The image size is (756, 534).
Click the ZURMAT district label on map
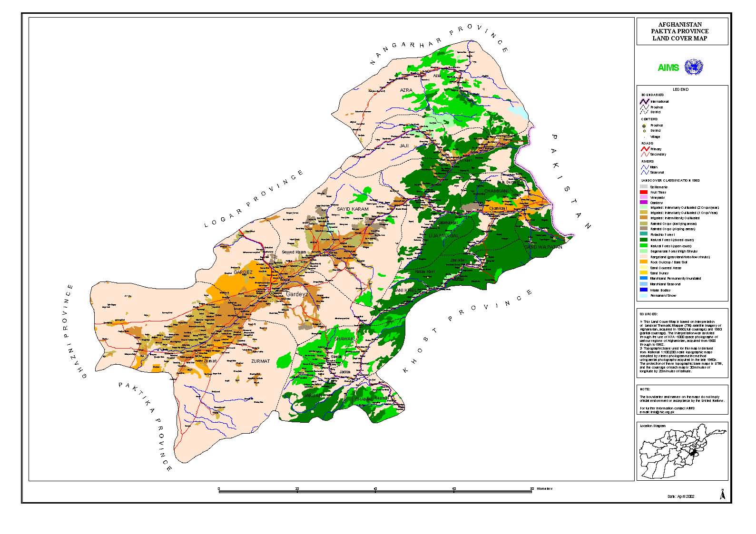260,361
